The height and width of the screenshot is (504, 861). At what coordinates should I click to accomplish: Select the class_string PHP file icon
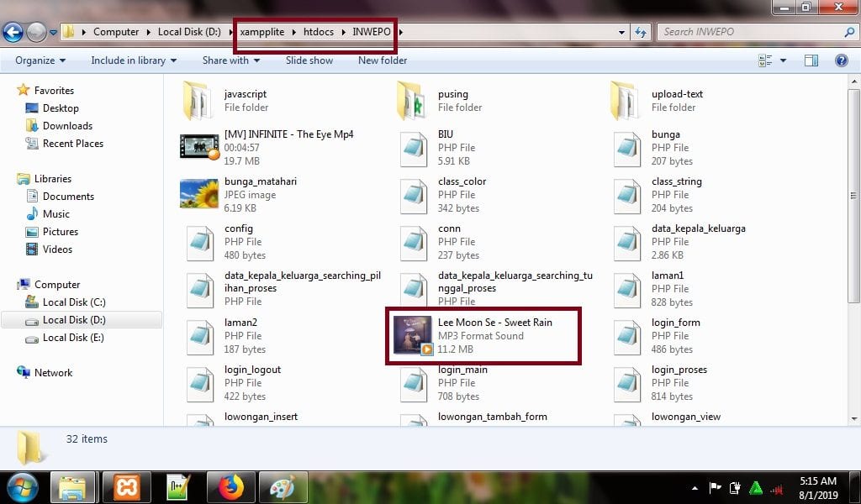pos(627,197)
